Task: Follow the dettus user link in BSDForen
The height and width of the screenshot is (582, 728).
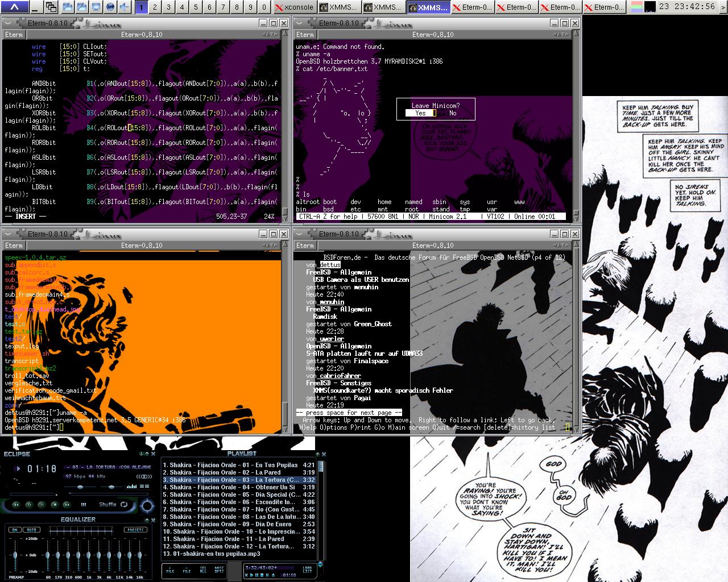Action: 330,265
